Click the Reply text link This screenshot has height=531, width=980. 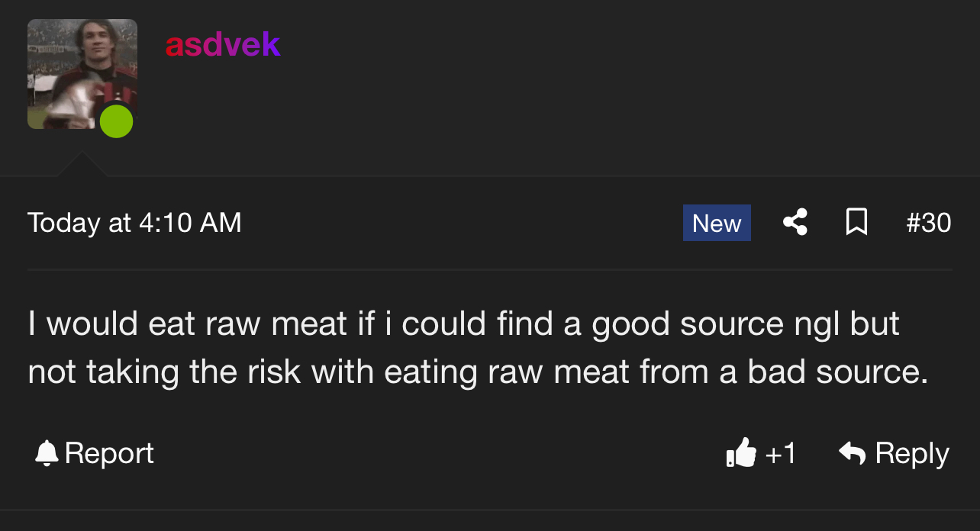pos(912,453)
